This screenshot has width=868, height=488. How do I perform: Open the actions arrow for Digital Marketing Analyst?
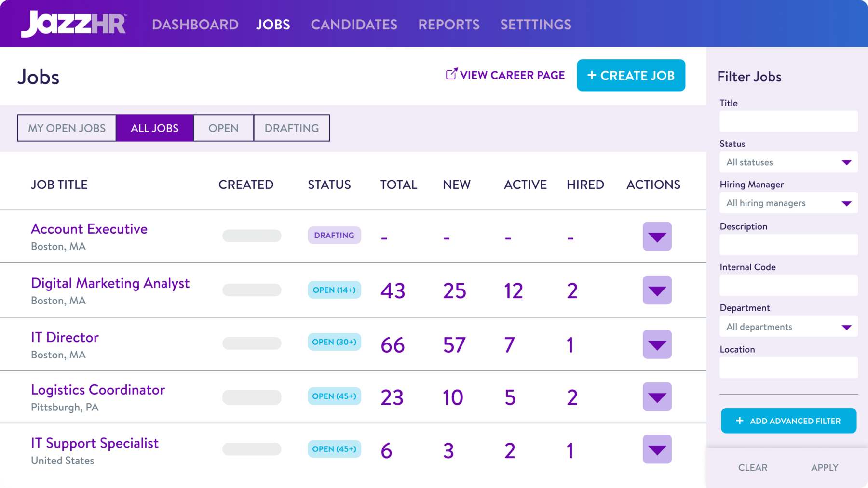click(657, 290)
